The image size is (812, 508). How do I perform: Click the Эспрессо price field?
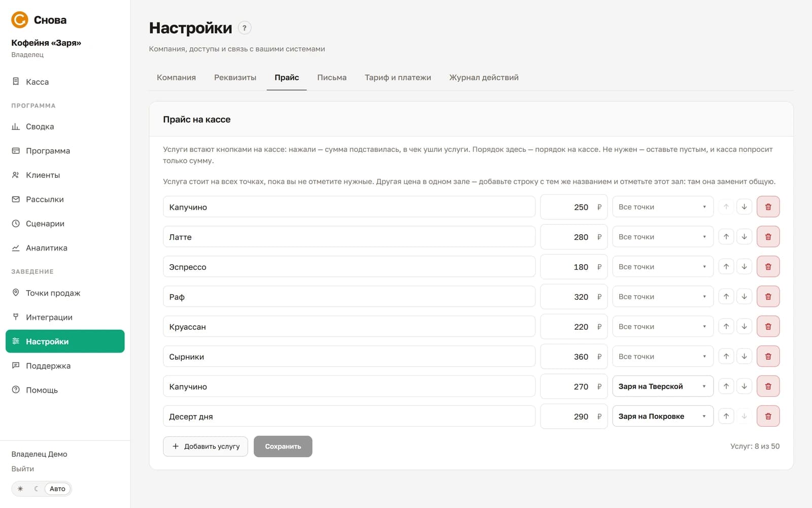(x=573, y=267)
